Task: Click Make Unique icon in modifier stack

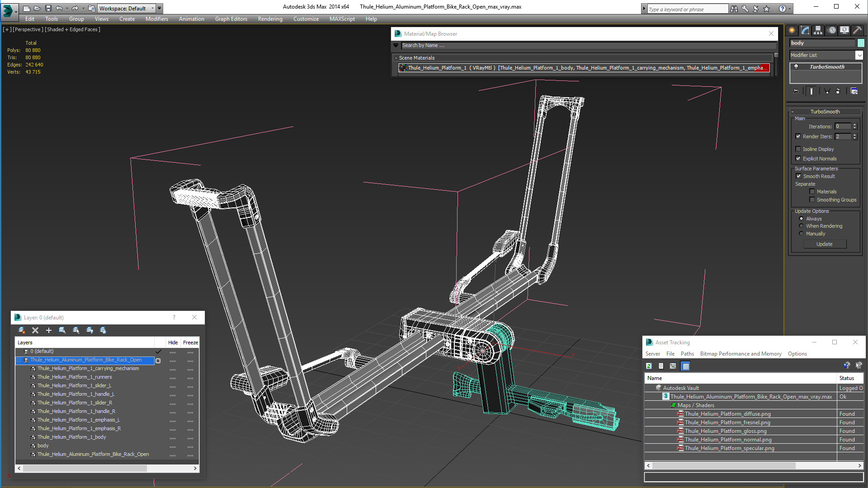Action: click(827, 91)
